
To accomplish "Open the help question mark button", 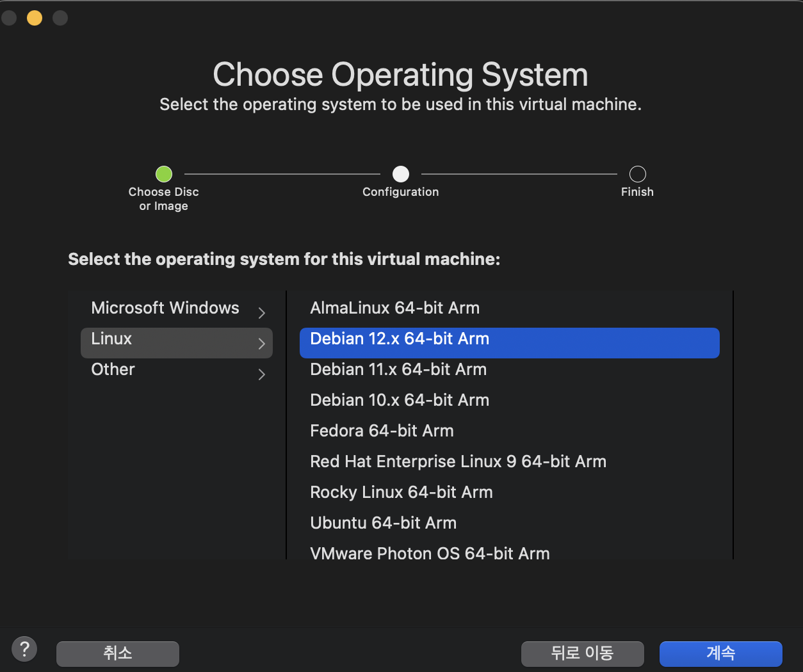I will pyautogui.click(x=24, y=649).
